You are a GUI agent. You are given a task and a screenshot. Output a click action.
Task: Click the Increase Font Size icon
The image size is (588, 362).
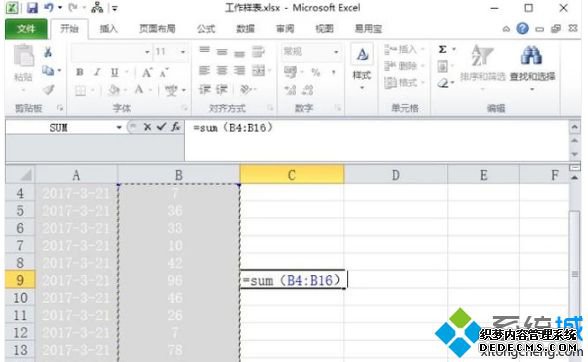[147, 72]
